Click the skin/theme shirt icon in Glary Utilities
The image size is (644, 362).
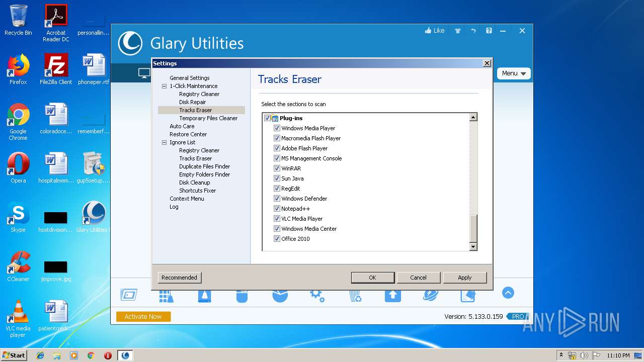pos(457,31)
